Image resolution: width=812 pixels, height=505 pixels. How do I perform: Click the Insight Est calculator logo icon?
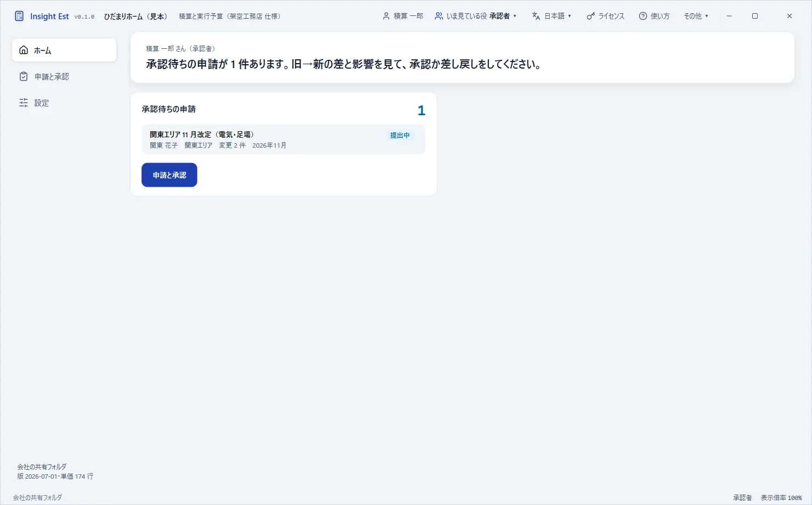point(19,16)
